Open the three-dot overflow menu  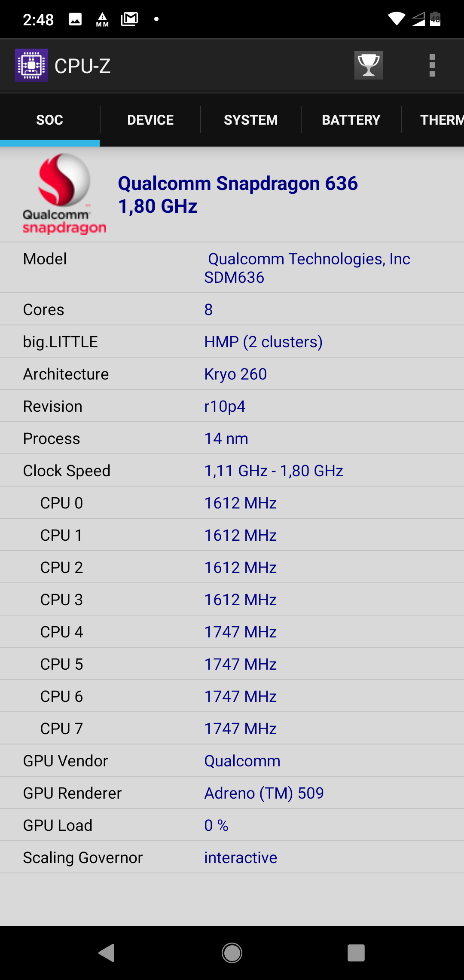click(x=432, y=65)
